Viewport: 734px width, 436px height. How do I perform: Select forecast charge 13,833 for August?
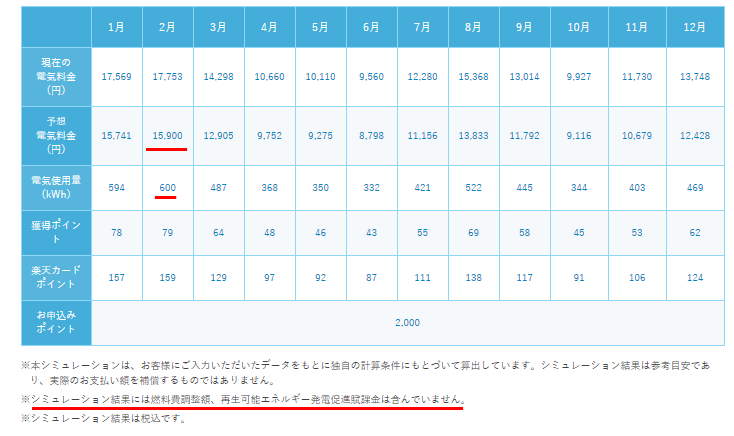pos(474,136)
